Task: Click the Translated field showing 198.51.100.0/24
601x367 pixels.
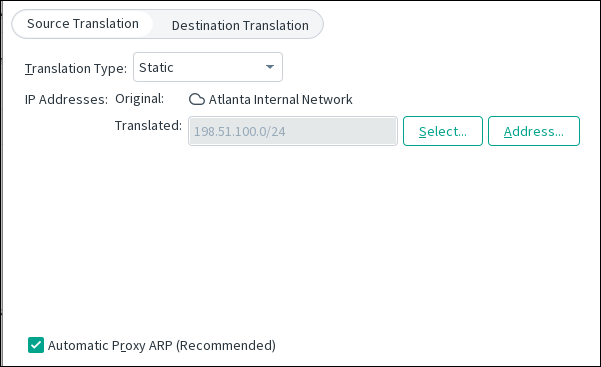Action: (x=293, y=131)
